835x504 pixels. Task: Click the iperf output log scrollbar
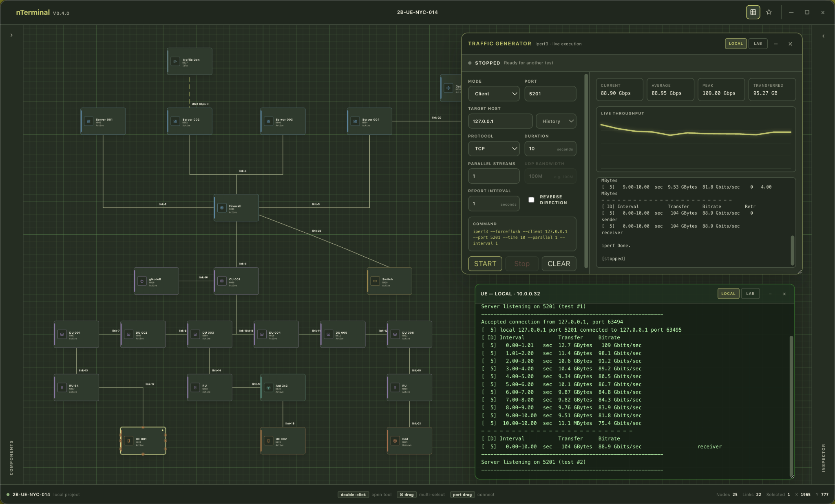(793, 250)
